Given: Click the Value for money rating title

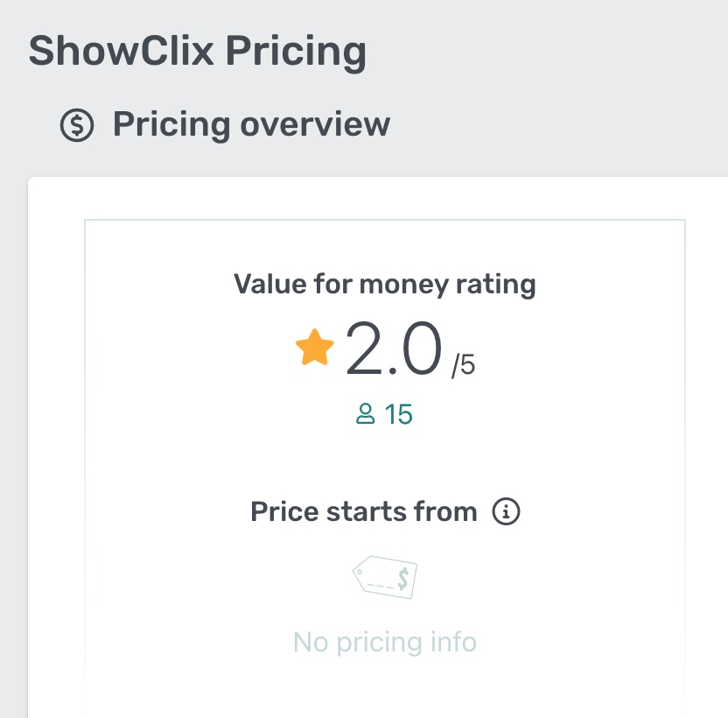Looking at the screenshot, I should tap(385, 283).
